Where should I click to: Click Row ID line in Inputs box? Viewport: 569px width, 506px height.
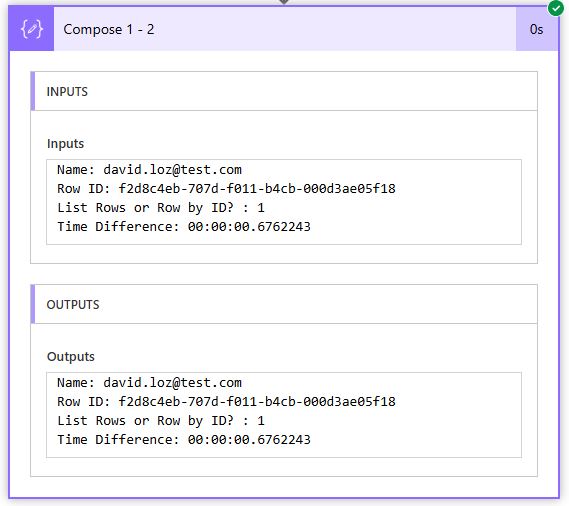click(x=226, y=189)
